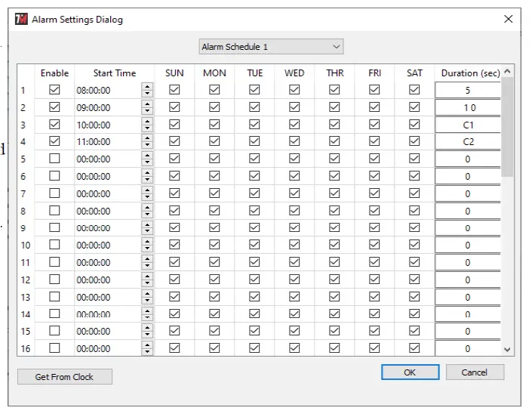This screenshot has height=414, width=532.
Task: Toggle THR checkbox in row 5
Action: (x=334, y=158)
